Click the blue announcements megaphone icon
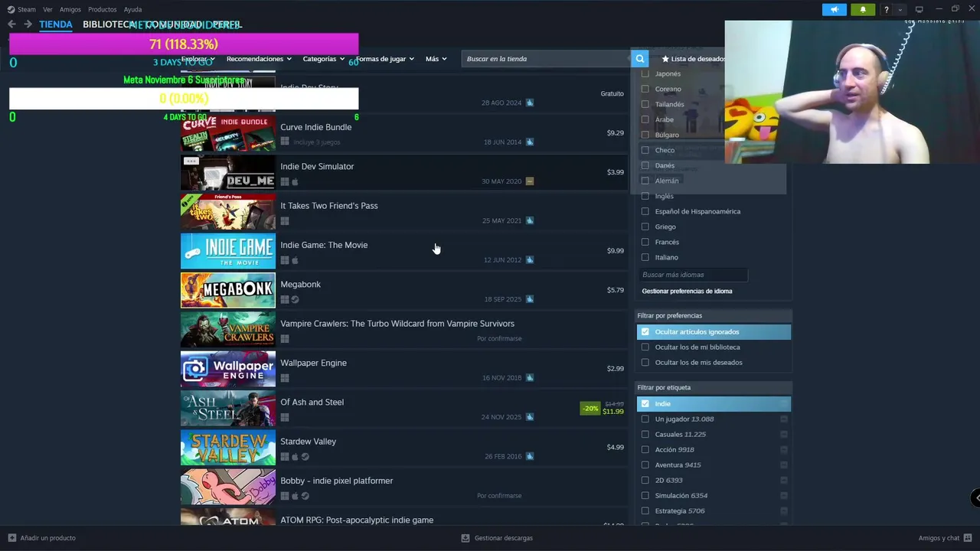This screenshot has width=980, height=551. click(835, 9)
